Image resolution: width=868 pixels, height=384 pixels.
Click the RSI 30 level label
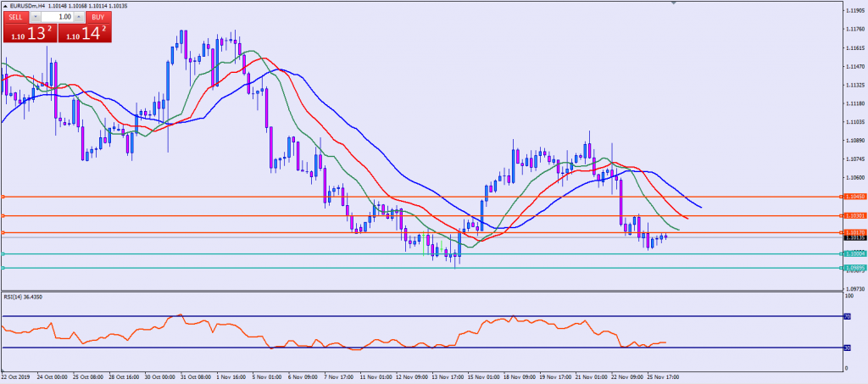[849, 348]
